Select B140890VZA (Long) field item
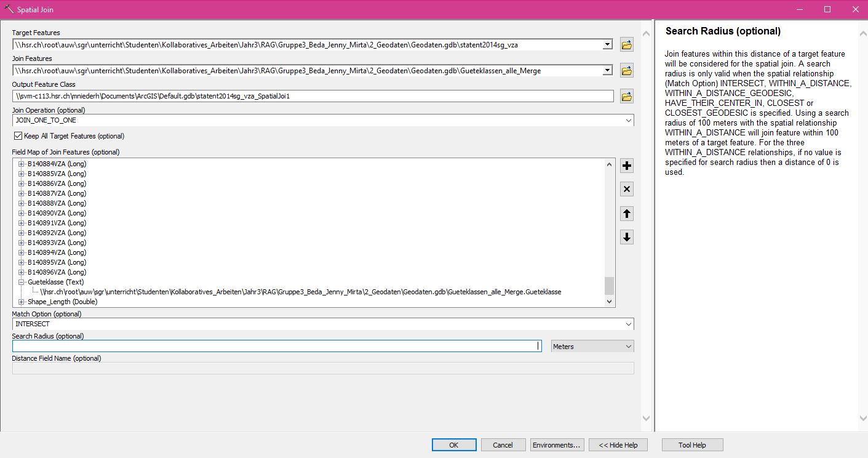 click(x=57, y=213)
